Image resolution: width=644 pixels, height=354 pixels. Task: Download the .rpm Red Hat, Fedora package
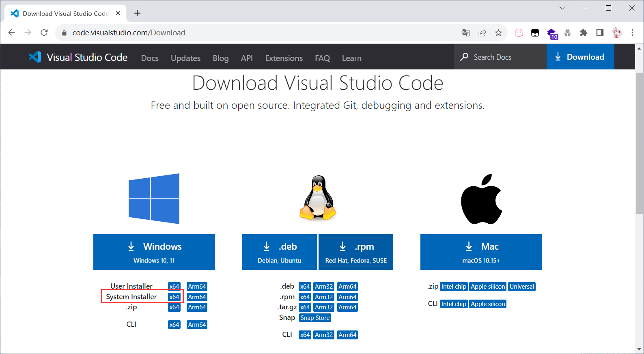click(356, 252)
